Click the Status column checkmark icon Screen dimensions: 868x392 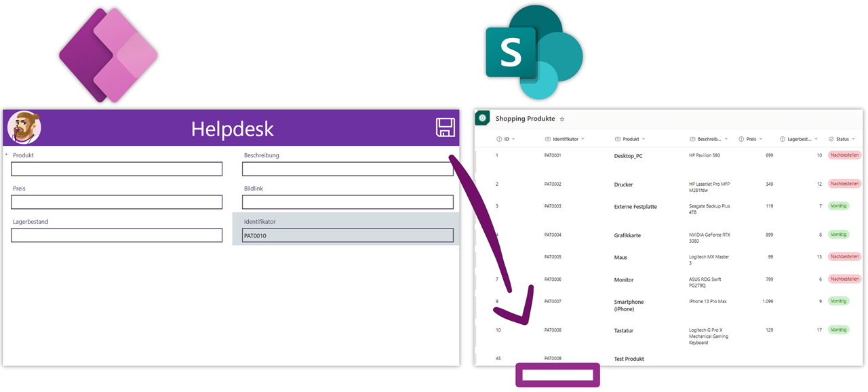click(831, 139)
